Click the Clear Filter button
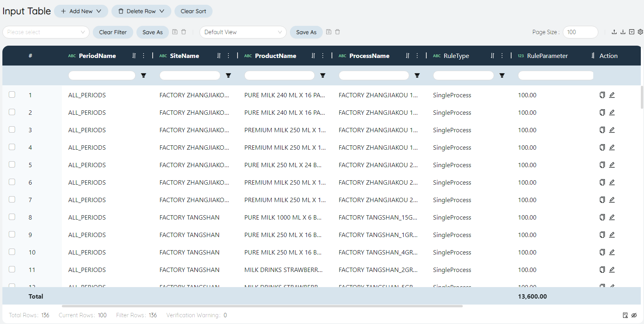The image size is (644, 324). click(113, 32)
